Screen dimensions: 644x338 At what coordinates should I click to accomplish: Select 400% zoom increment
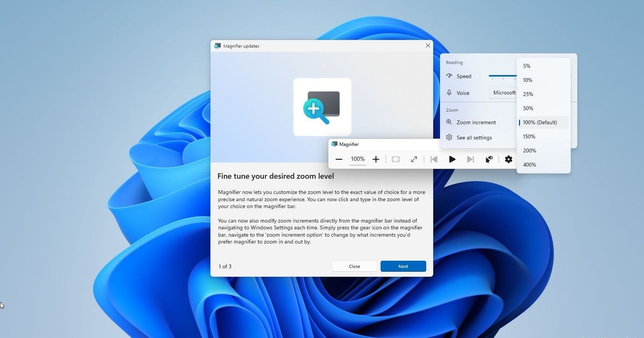(544, 165)
